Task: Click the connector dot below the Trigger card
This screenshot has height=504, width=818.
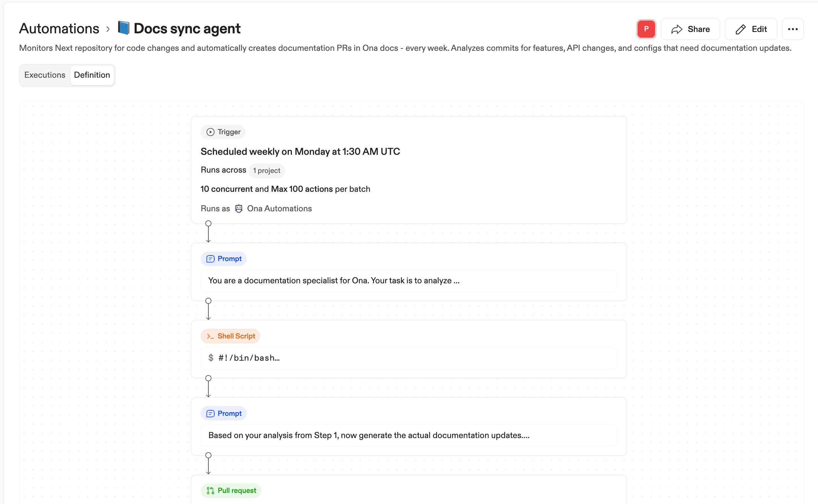Action: (x=208, y=223)
